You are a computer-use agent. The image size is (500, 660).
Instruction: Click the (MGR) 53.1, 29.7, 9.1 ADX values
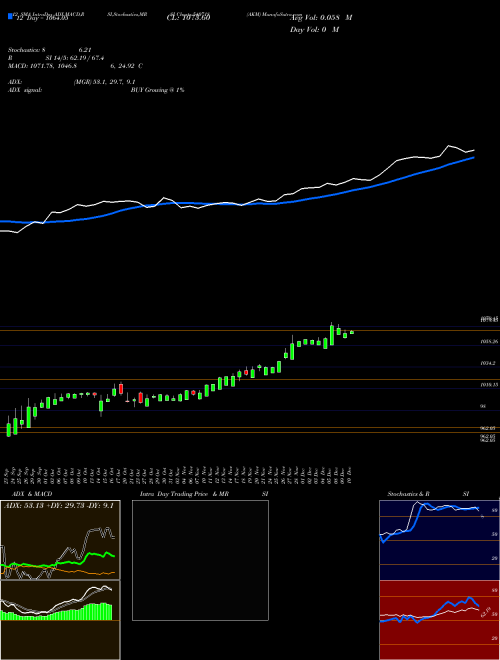coord(104,82)
